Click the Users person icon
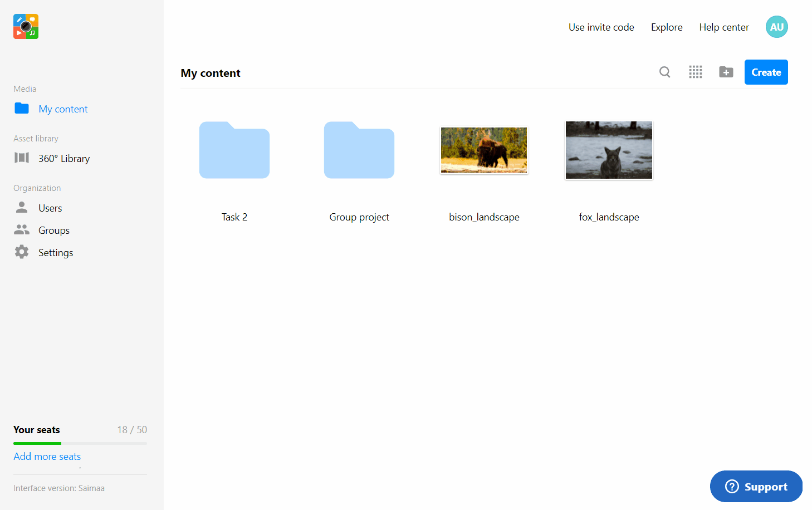 tap(22, 207)
